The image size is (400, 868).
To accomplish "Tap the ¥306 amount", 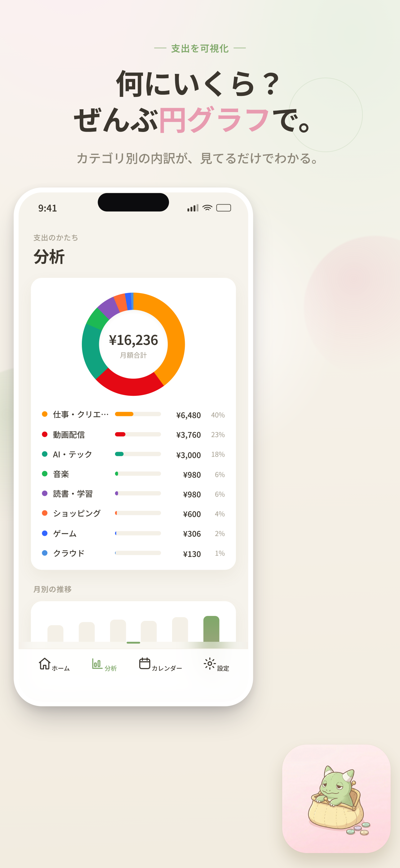I will tap(192, 534).
